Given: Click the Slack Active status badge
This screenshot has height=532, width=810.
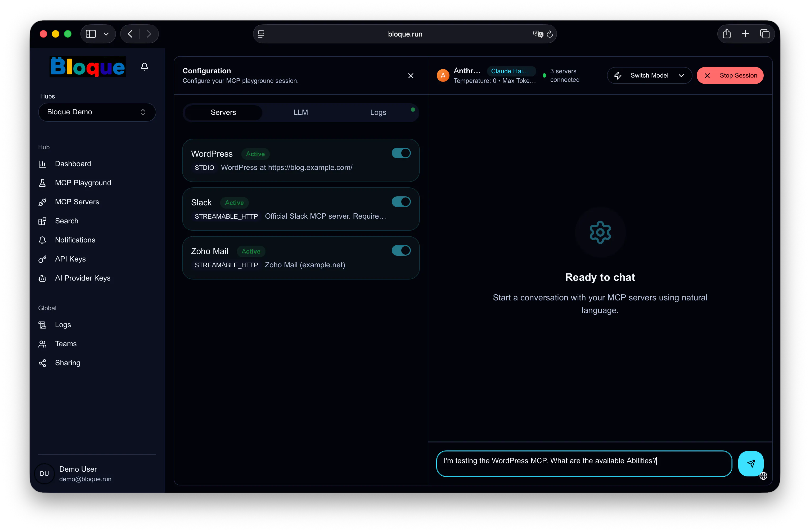Looking at the screenshot, I should tap(234, 202).
